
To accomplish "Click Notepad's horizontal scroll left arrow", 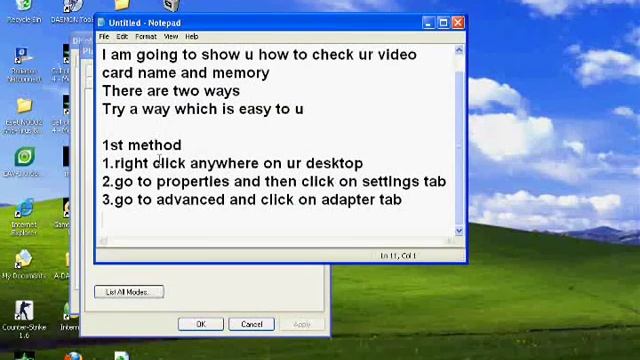I will [103, 241].
